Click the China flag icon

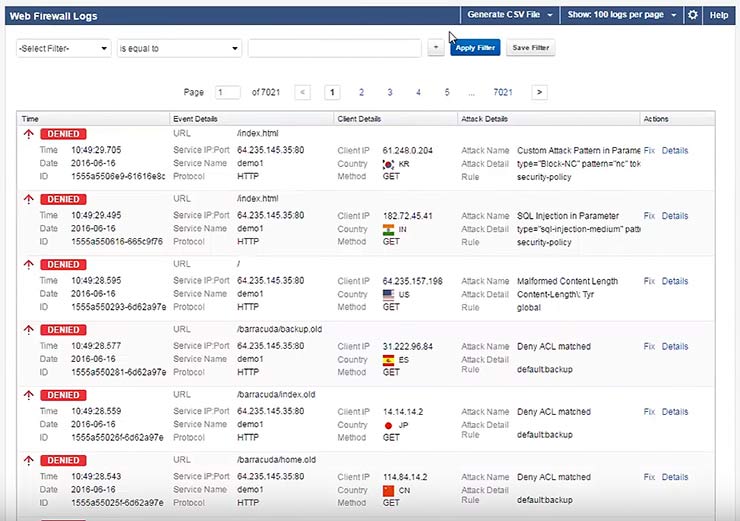coord(389,490)
